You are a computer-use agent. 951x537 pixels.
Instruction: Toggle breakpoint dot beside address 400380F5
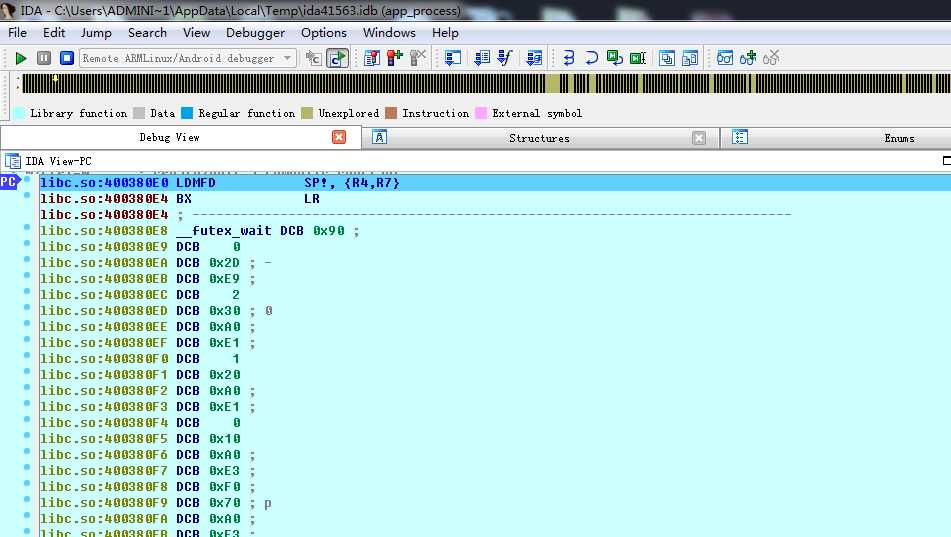[x=27, y=436]
